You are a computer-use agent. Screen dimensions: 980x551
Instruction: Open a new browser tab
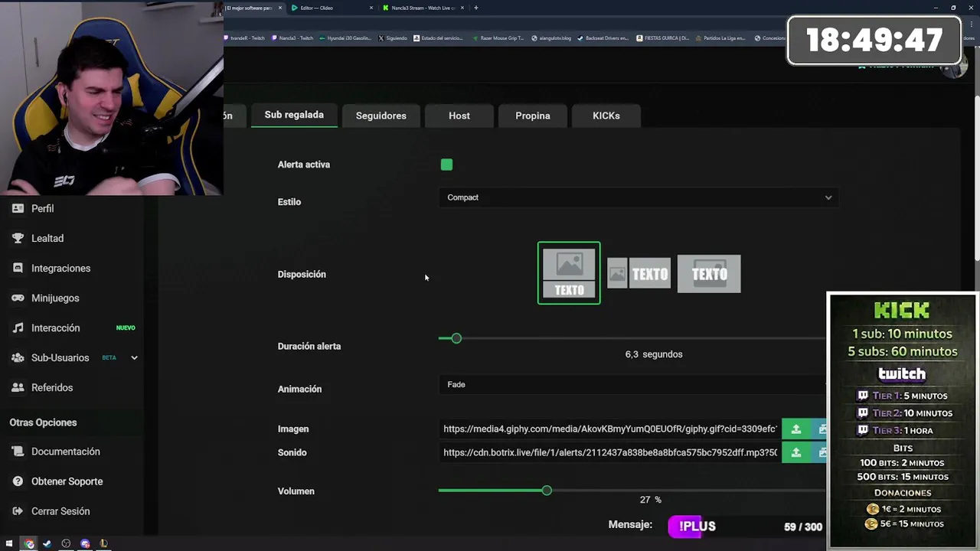(x=476, y=8)
